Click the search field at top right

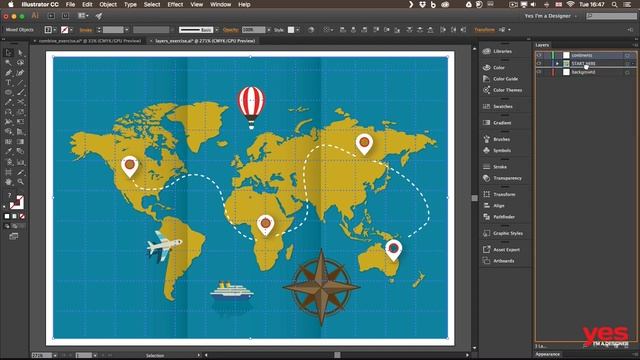coord(611,16)
